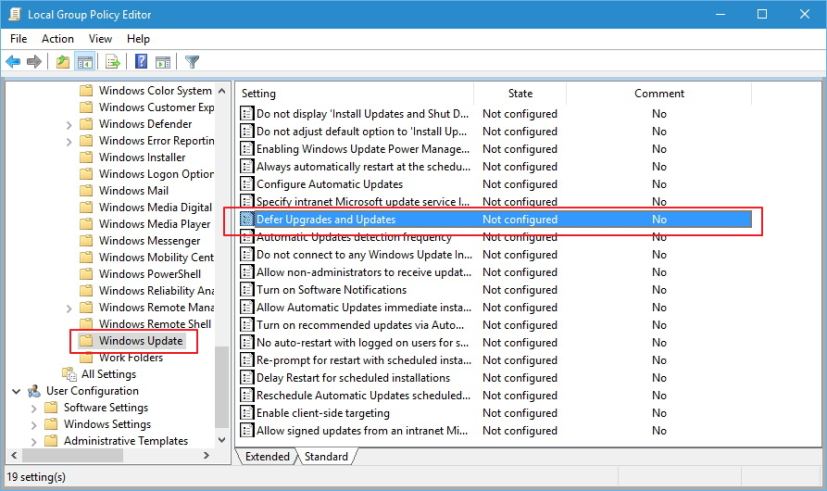Viewport: 827px width, 491px height.
Task: Click the Filter funnel toolbar icon
Action: pos(192,62)
